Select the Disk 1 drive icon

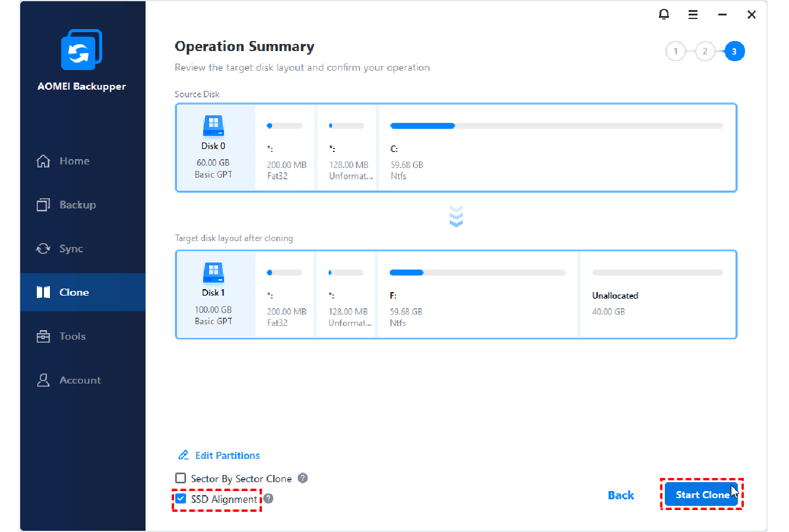pyautogui.click(x=213, y=272)
